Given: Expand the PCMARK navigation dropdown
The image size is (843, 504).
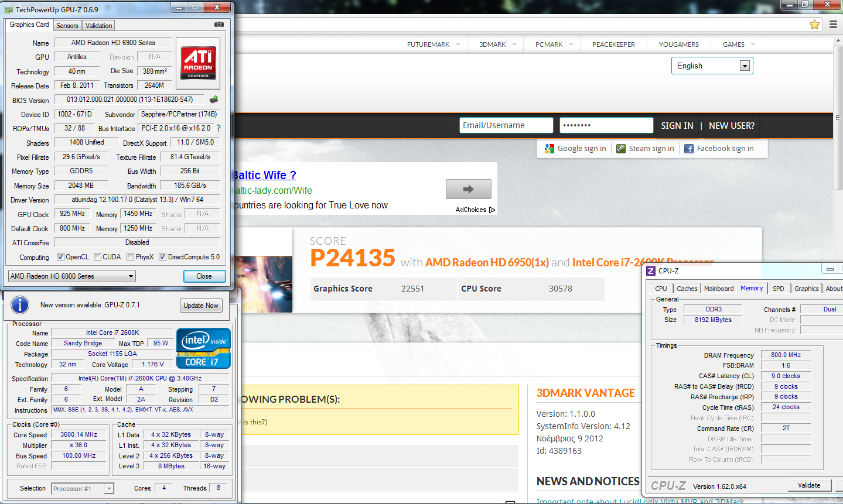Looking at the screenshot, I should pos(571,44).
